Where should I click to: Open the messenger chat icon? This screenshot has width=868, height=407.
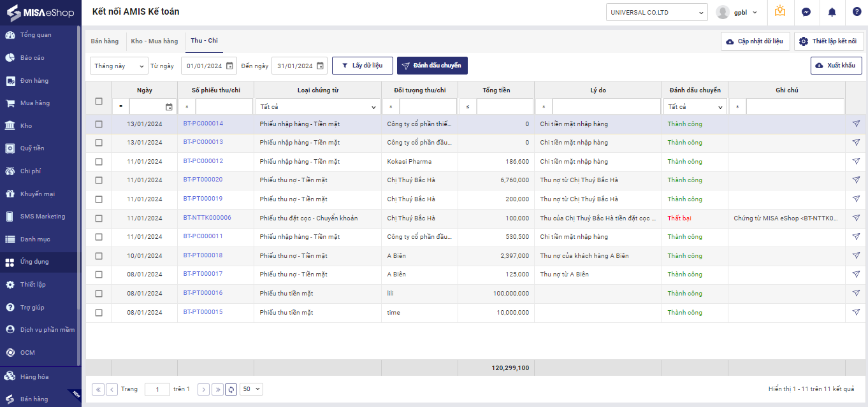tap(806, 12)
